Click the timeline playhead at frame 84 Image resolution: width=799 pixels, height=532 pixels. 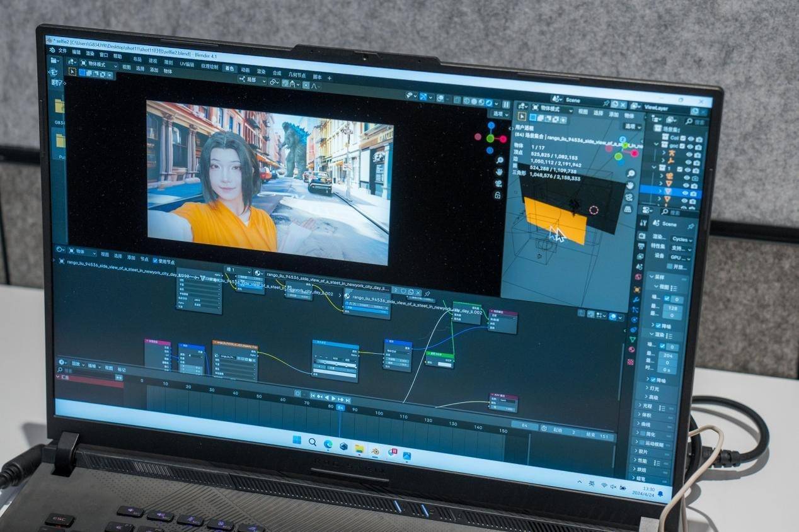pos(341,409)
